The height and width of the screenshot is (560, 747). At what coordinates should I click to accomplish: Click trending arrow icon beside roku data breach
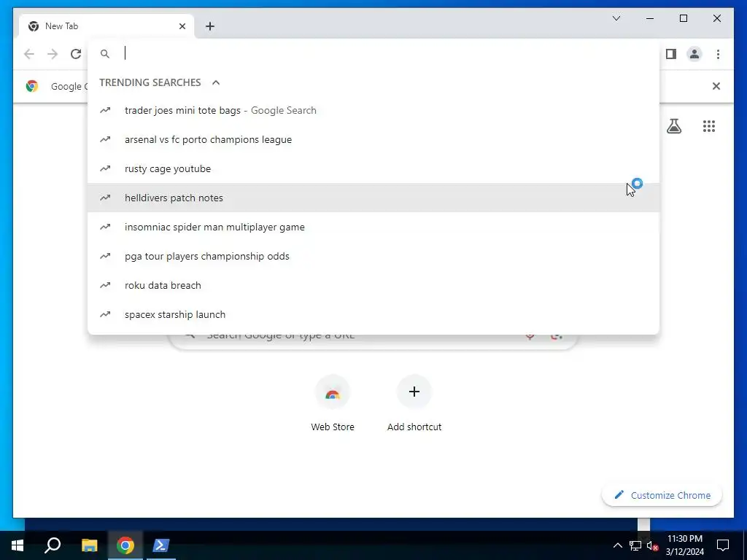tap(105, 285)
